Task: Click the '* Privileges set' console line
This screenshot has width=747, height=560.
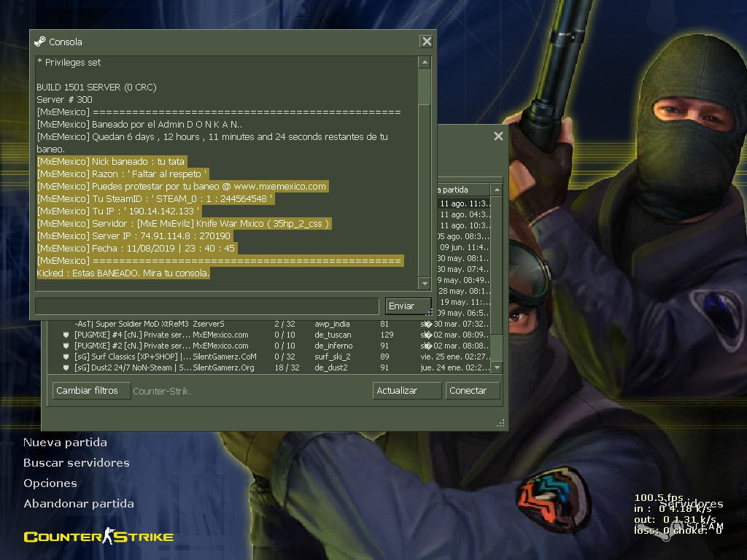Action: (x=69, y=63)
